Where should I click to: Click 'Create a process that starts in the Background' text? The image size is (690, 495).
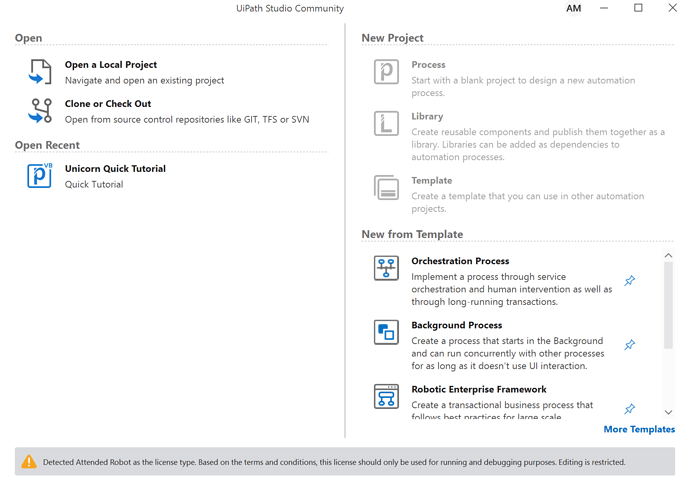point(508,353)
